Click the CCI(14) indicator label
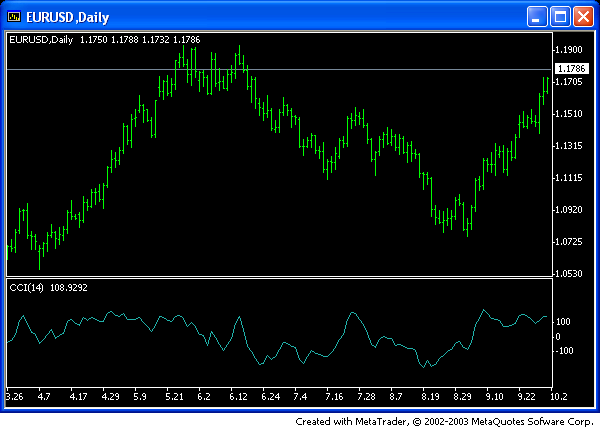The width and height of the screenshot is (600, 429). (x=26, y=287)
